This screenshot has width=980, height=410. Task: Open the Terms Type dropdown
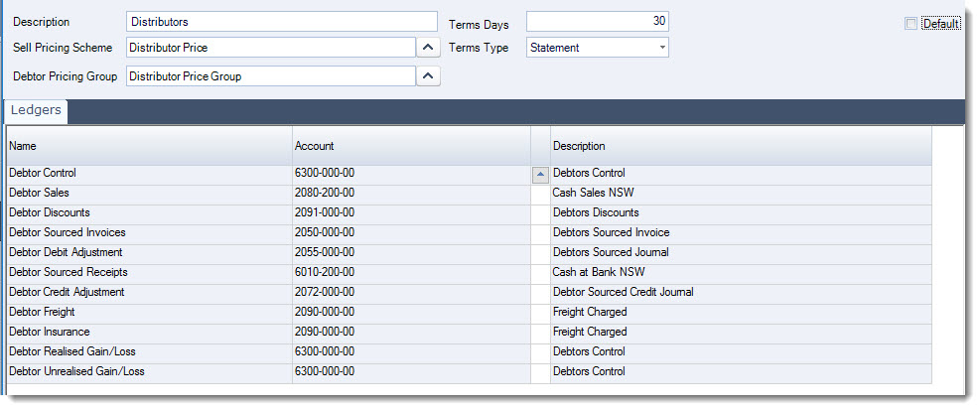662,48
